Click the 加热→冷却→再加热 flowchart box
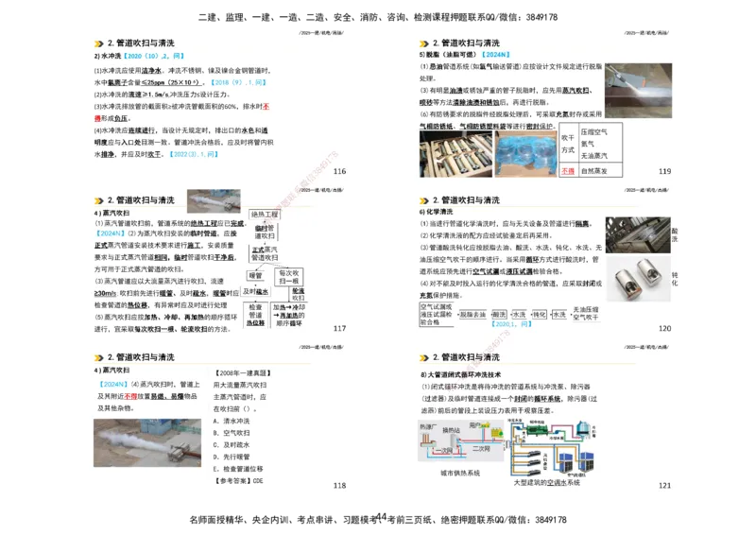 tap(288, 315)
